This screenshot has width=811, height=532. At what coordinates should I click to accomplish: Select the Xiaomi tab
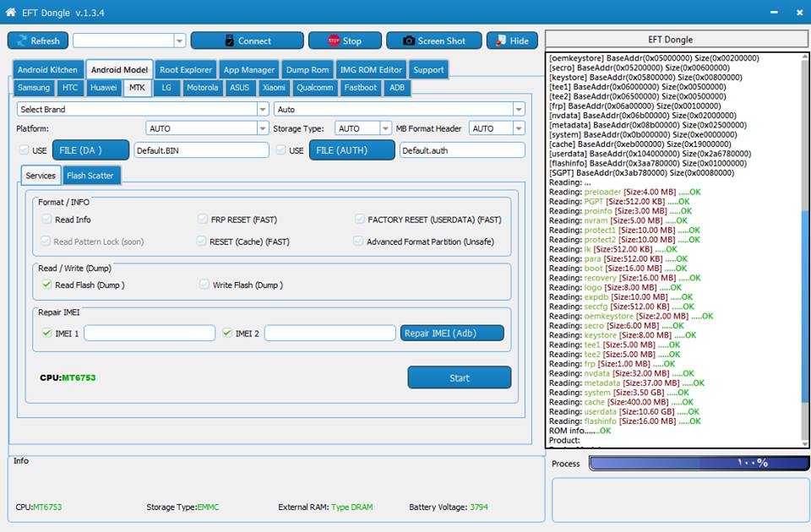pos(274,87)
